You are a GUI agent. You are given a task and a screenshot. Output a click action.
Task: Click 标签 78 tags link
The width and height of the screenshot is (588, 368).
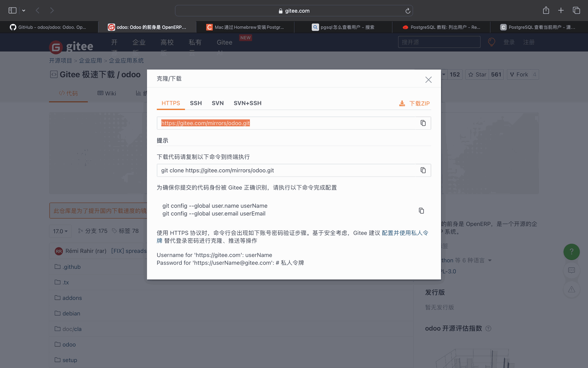pos(125,231)
